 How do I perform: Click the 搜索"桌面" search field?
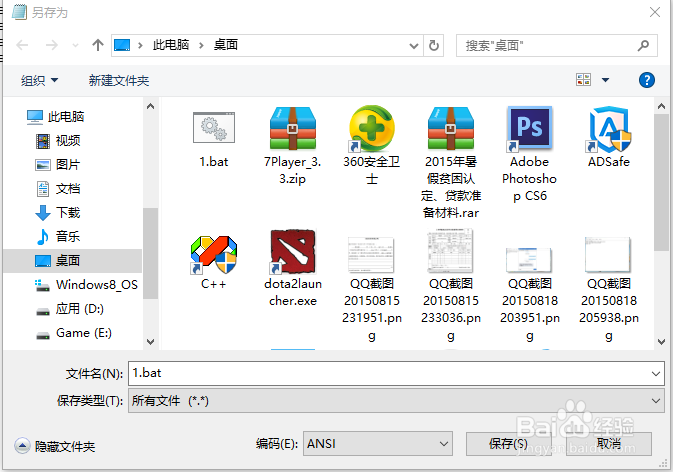556,45
